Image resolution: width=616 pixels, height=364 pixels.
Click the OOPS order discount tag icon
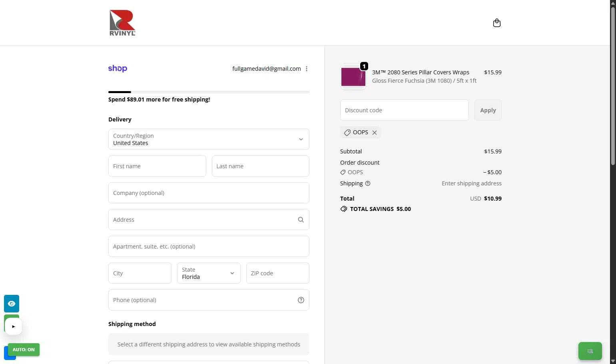pyautogui.click(x=343, y=172)
